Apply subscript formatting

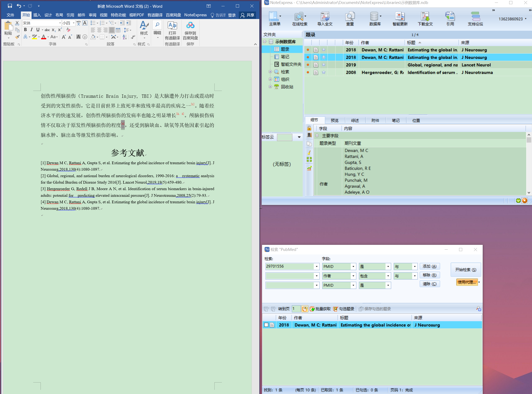pos(54,30)
